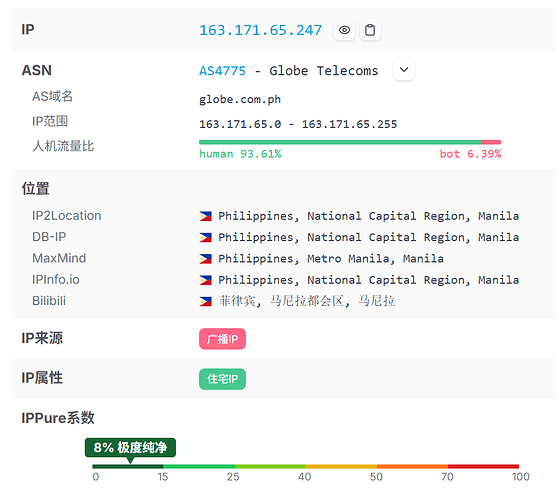Click the AS域名 label
Image resolution: width=556 pixels, height=500 pixels.
(52, 96)
